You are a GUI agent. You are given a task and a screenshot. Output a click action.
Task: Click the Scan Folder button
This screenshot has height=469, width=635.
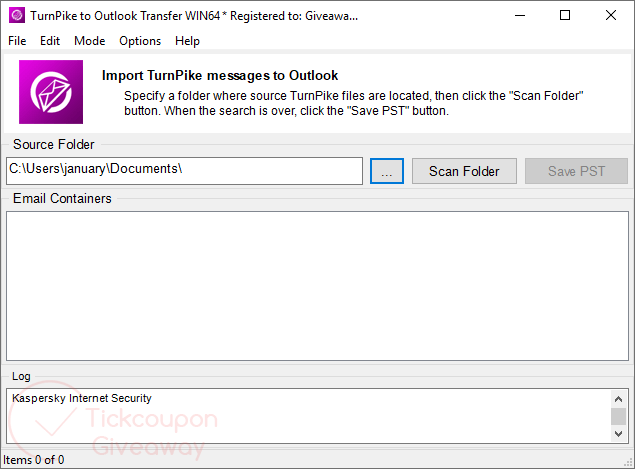pyautogui.click(x=464, y=171)
